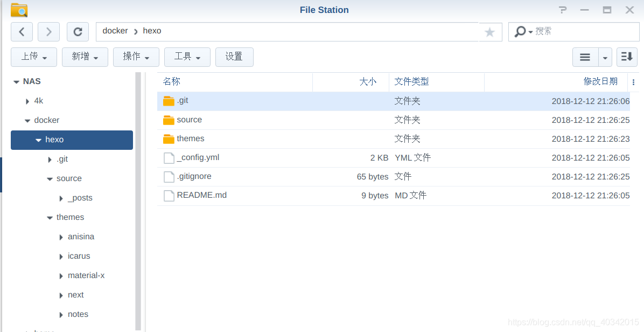The width and height of the screenshot is (644, 332).
Task: Click the .git folder icon in file list
Action: [169, 101]
